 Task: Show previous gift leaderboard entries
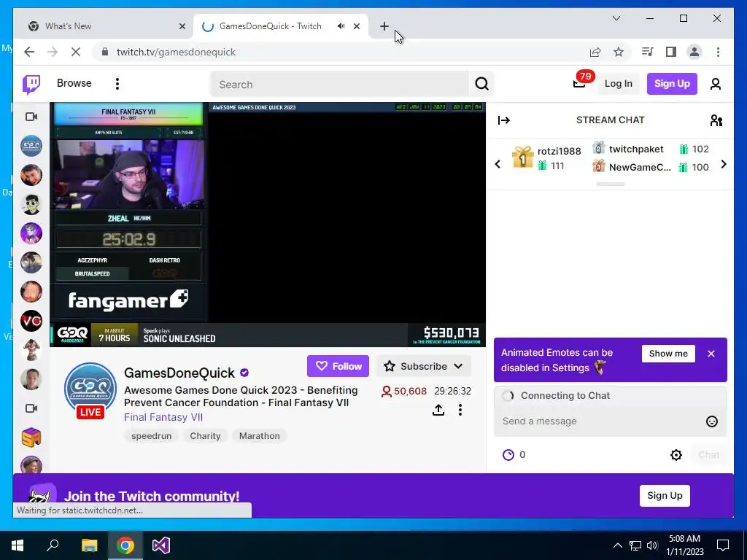pyautogui.click(x=498, y=164)
